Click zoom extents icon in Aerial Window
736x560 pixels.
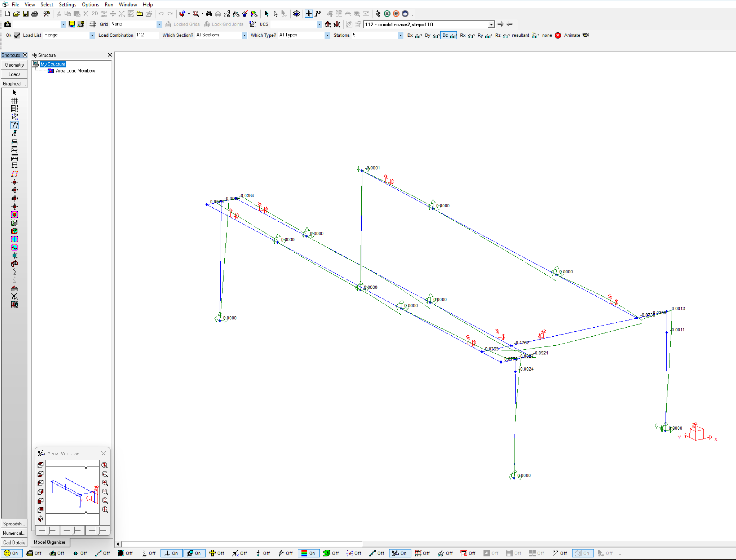(x=105, y=510)
